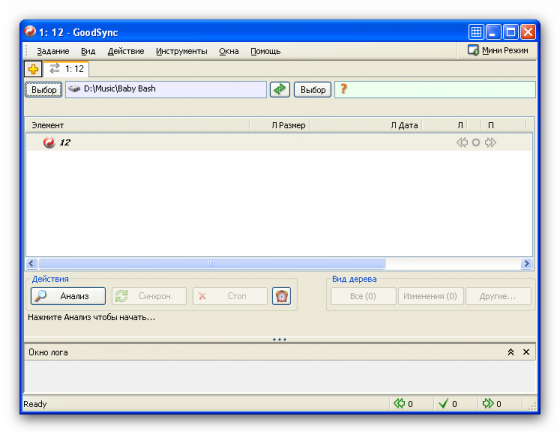The height and width of the screenshot is (434, 560).
Task: Click the П column header
Action: [x=491, y=125]
